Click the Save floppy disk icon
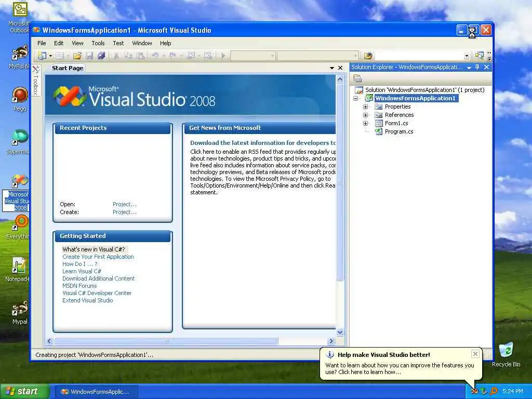The image size is (532, 399). pyautogui.click(x=89, y=56)
